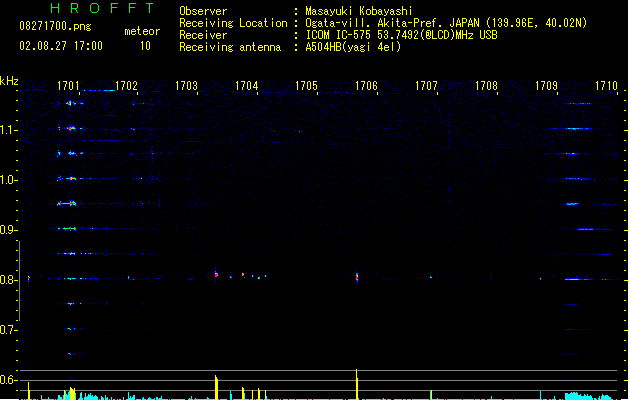Click the 0.7 kHz frequency label
Image resolution: width=629 pixels, height=400 pixels.
(x=8, y=330)
